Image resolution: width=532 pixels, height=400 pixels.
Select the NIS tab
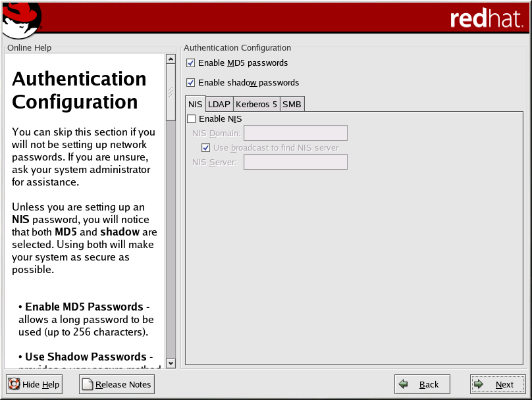196,105
